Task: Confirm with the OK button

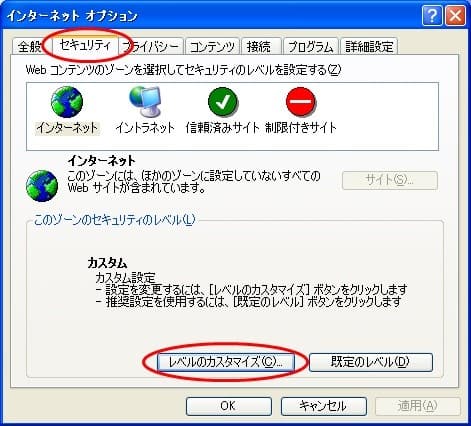Action: click(x=229, y=406)
